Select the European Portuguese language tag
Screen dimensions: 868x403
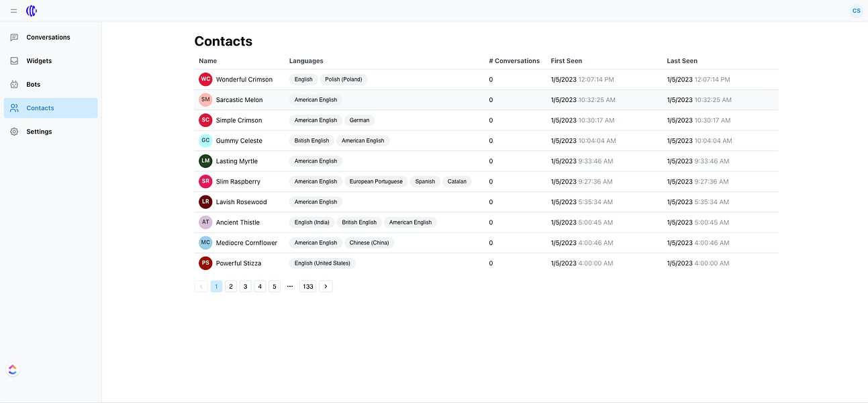click(376, 181)
